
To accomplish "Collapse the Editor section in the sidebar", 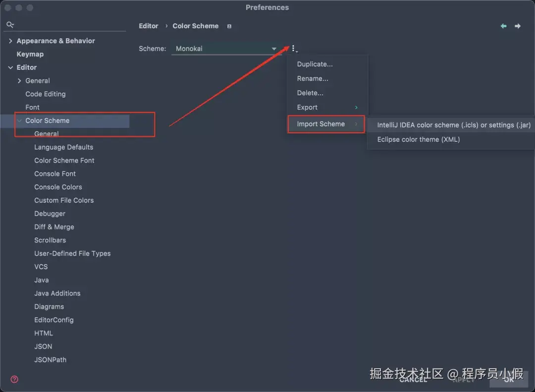I will (x=10, y=67).
